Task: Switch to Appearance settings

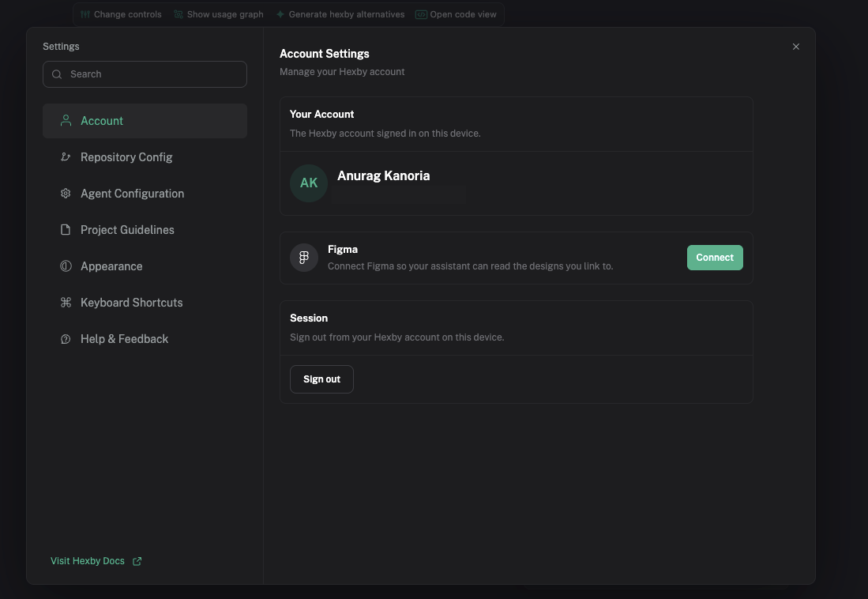Action: 145,266
